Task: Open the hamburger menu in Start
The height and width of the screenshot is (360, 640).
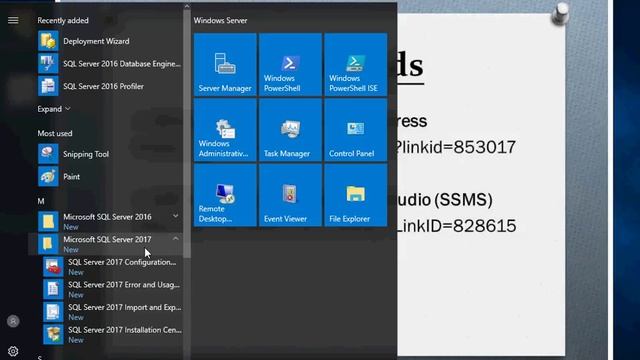Action: [x=13, y=20]
